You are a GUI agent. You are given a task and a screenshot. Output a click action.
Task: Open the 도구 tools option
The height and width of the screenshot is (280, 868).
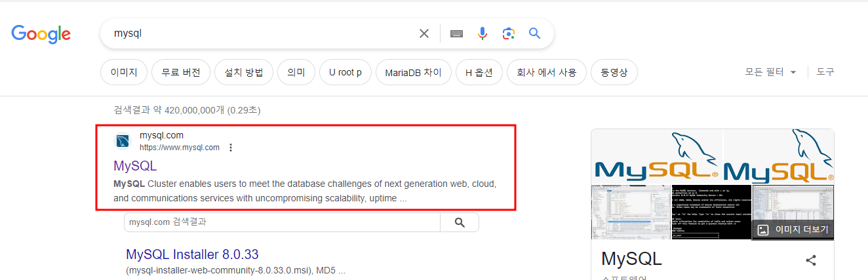tap(825, 72)
